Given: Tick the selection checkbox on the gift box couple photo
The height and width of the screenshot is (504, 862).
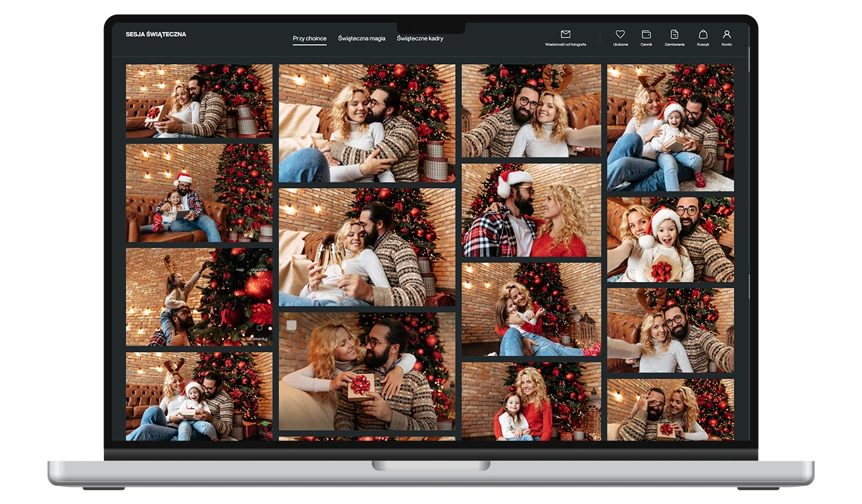Looking at the screenshot, I should click(x=291, y=325).
